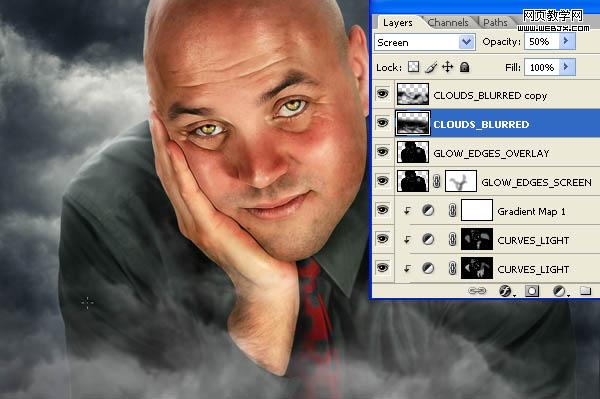The width and height of the screenshot is (600, 399).
Task: Click the Gradient Map 1 clipping arrow
Action: click(x=407, y=210)
